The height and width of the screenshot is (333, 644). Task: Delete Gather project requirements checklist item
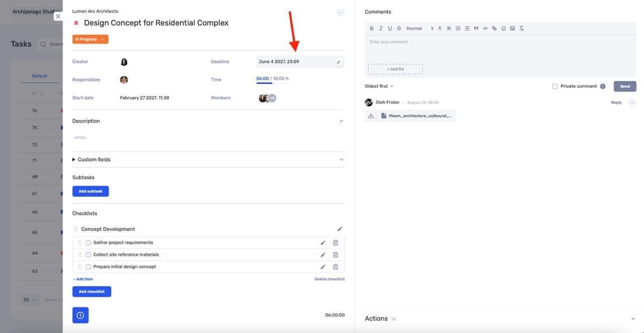pos(336,242)
